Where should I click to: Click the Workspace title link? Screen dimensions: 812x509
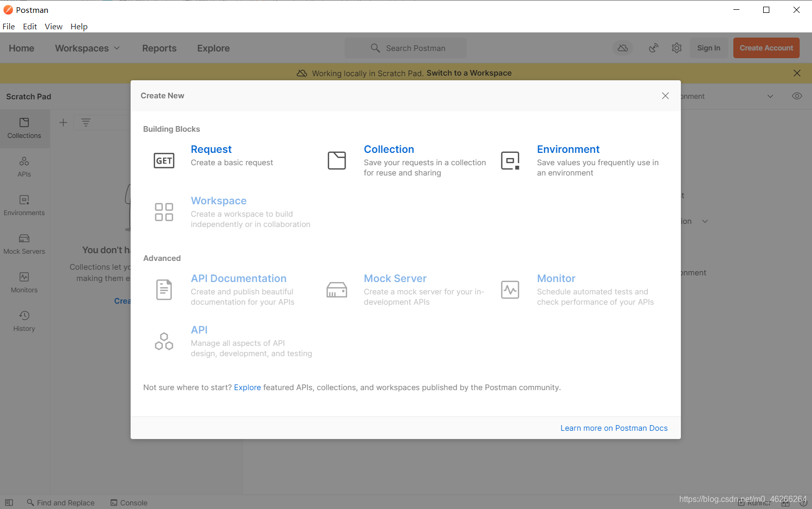219,201
